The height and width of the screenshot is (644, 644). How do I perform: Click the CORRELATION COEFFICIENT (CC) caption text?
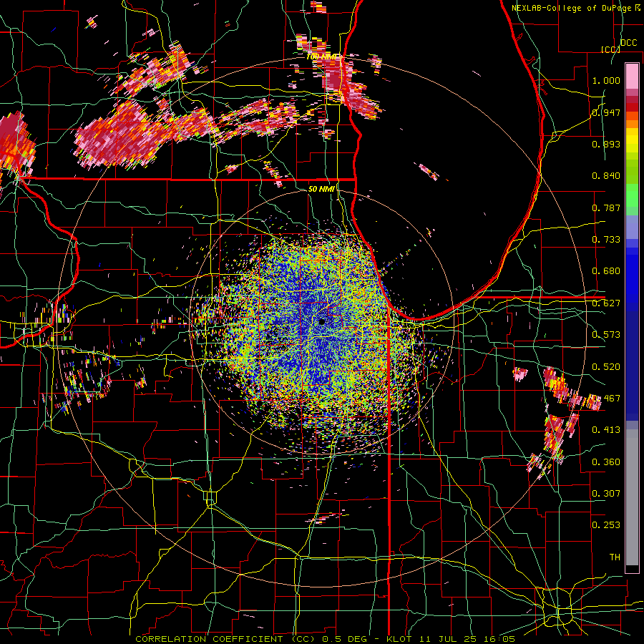click(225, 639)
